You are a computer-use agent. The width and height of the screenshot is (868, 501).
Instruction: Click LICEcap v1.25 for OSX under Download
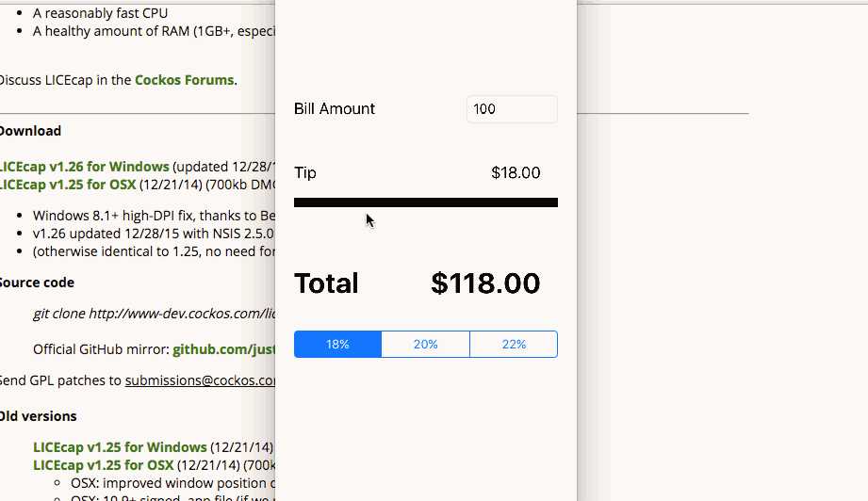click(x=68, y=184)
